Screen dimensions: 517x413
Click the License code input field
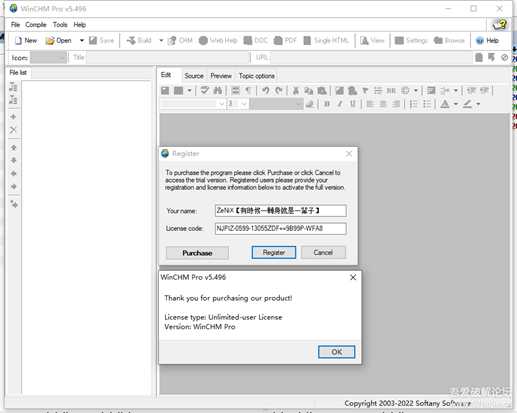point(280,229)
